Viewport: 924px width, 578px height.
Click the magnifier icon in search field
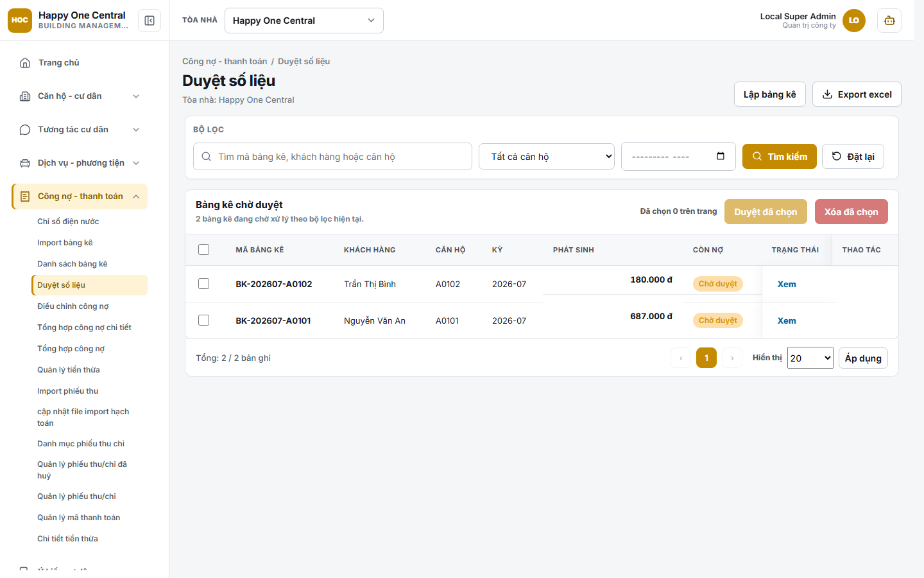(x=207, y=157)
